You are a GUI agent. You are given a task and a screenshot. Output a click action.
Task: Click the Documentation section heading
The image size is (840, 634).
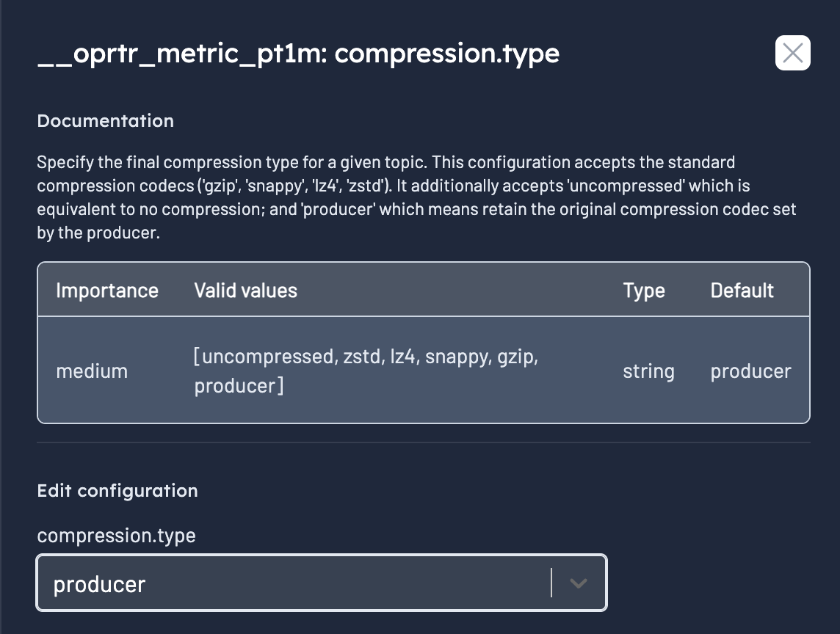click(105, 120)
